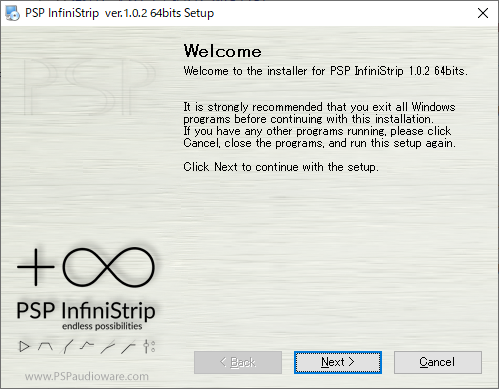Screen dimensions: 499x389
Task: Click the Next button to continue setup
Action: tap(338, 362)
